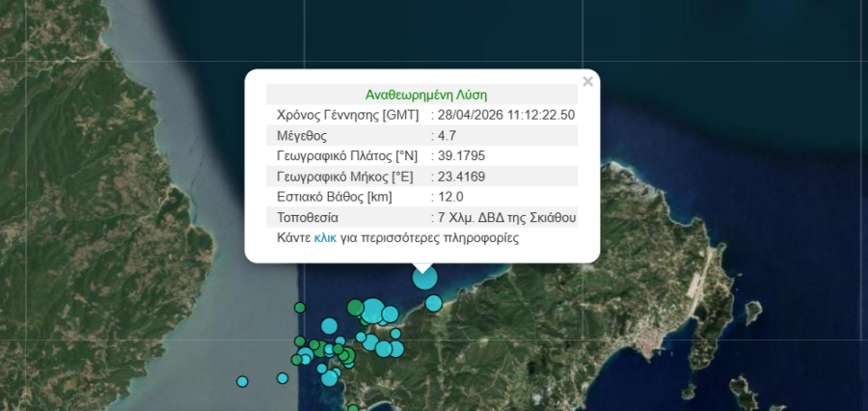This screenshot has width=868, height=411.
Task: Click the green marker cut off at the bottom edge
Action: click(353, 408)
